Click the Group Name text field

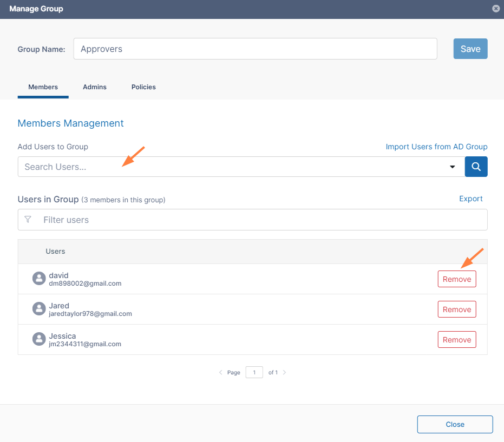255,49
